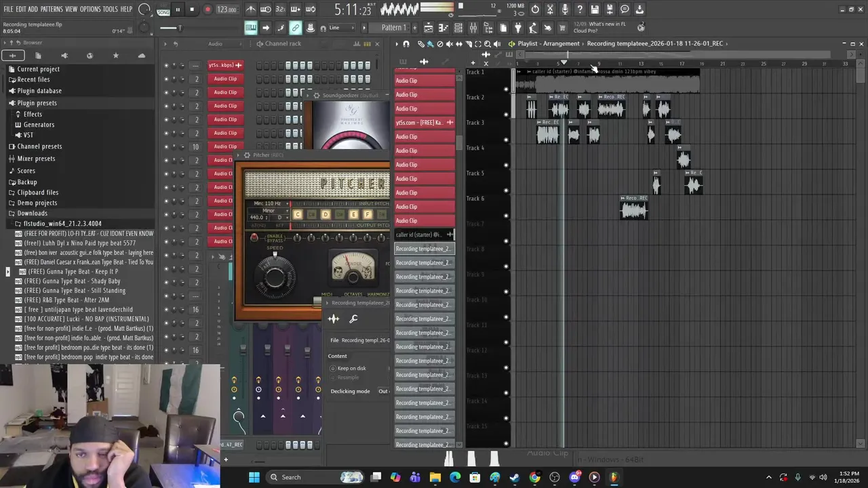Click the record button
The height and width of the screenshot is (488, 868).
tap(208, 9)
